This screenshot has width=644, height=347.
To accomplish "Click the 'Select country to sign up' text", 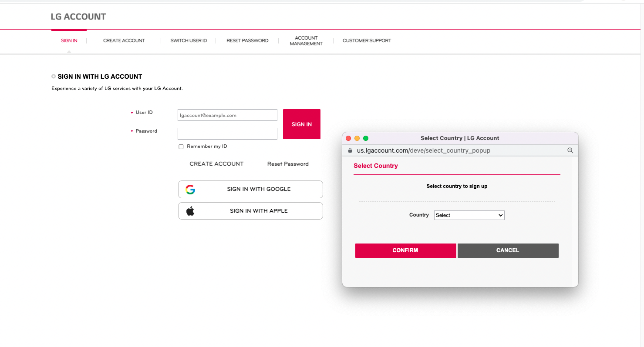I will coord(457,186).
